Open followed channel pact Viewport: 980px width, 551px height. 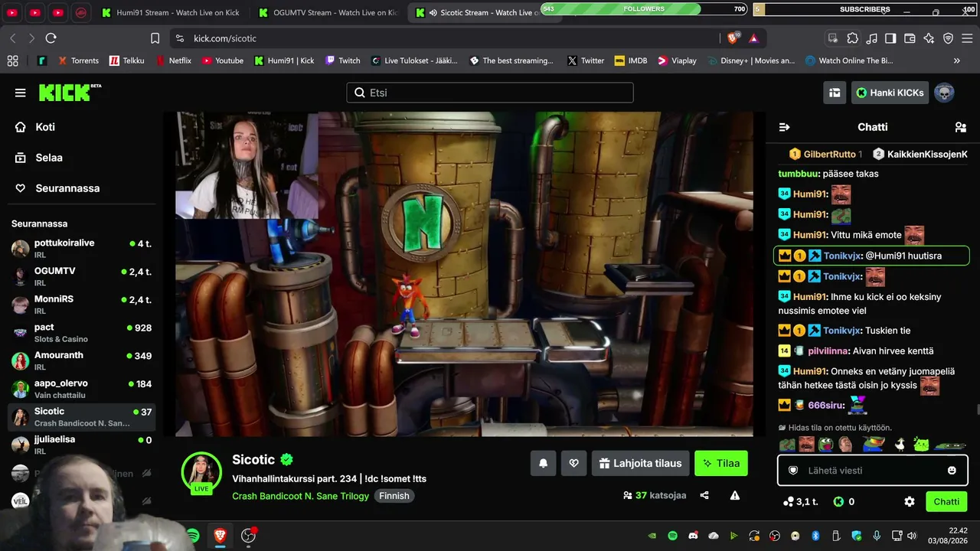82,333
